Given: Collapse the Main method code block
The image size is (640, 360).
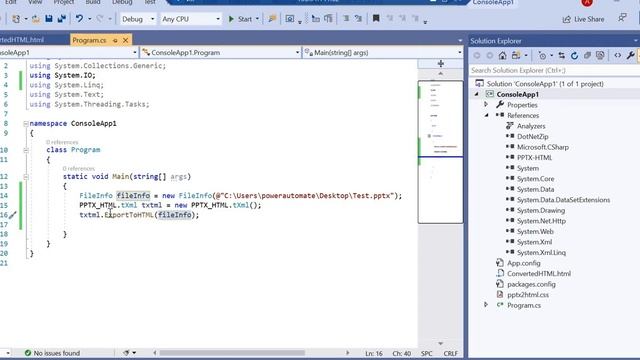Looking at the screenshot, I should pyautogui.click(x=26, y=177).
